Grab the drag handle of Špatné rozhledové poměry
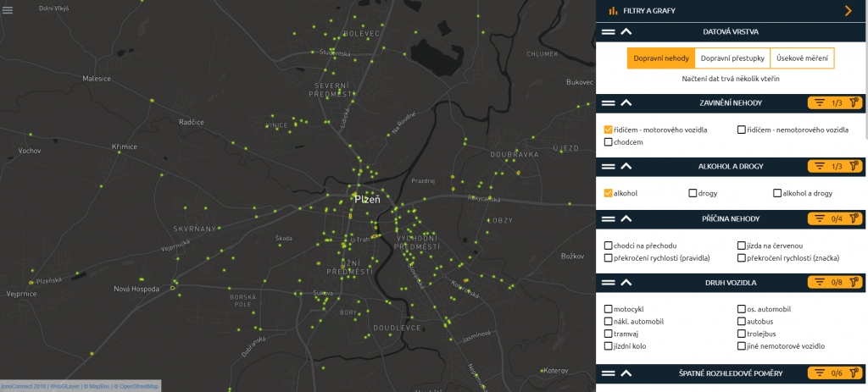 (609, 373)
